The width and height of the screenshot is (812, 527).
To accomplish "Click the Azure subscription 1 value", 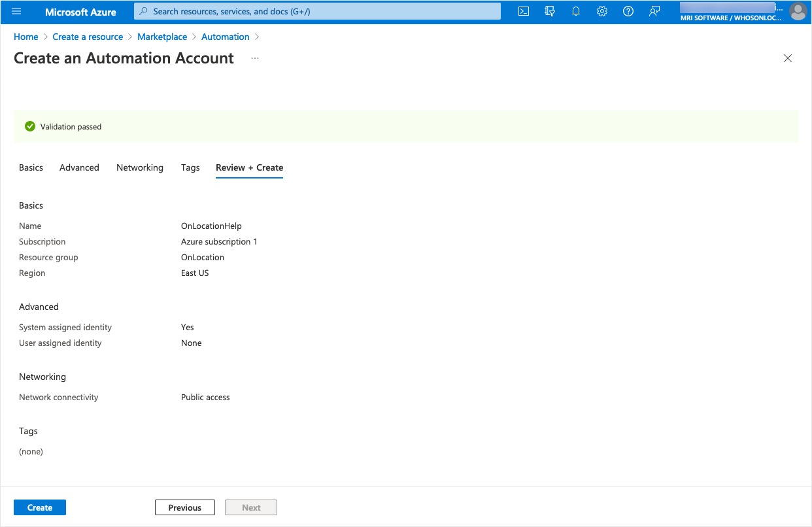I will tap(219, 241).
